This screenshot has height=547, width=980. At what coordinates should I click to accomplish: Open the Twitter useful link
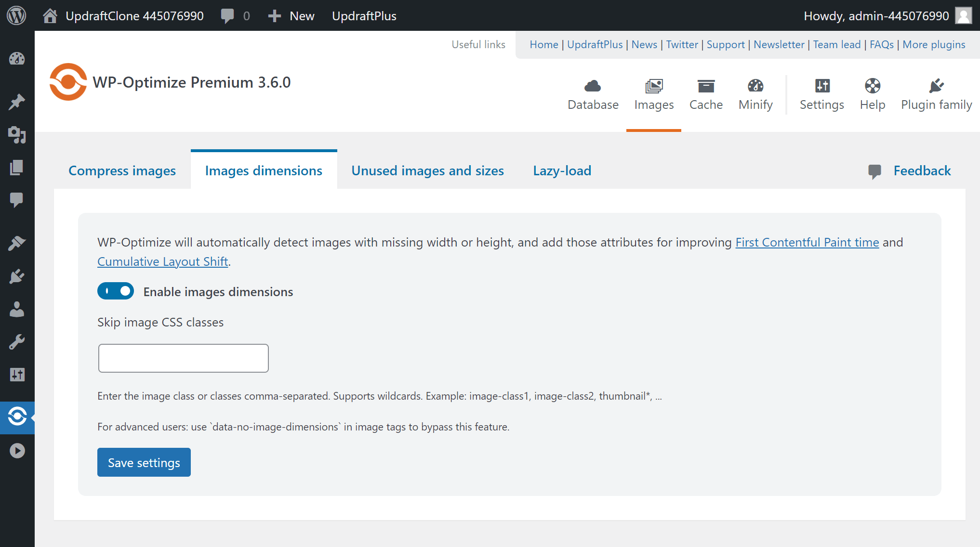pyautogui.click(x=682, y=44)
